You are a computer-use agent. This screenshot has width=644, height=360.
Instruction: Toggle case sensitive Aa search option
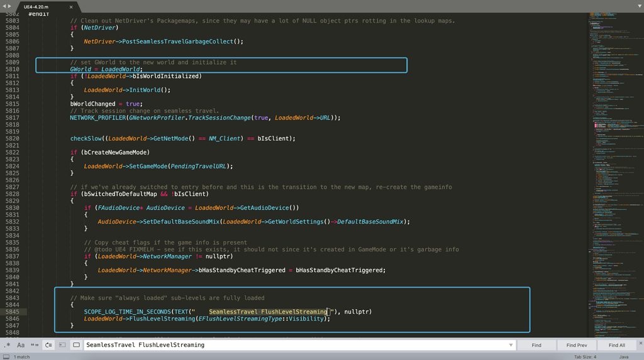tap(21, 345)
